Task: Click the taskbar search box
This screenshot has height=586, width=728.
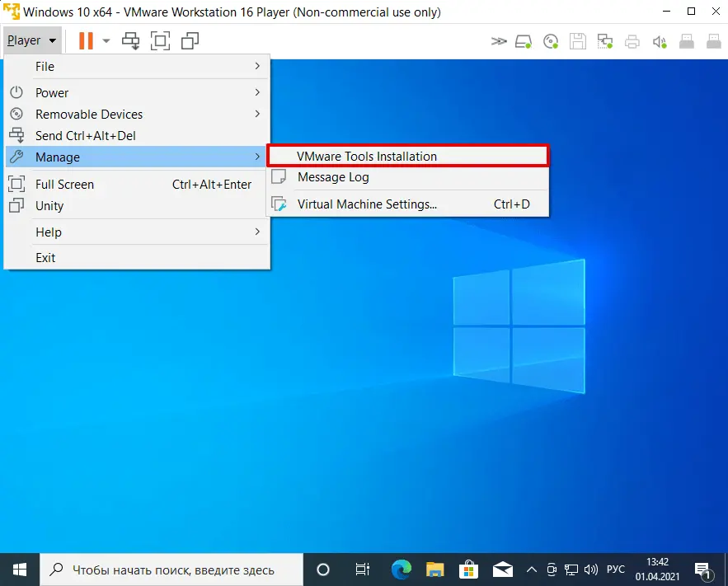Action: click(x=171, y=570)
